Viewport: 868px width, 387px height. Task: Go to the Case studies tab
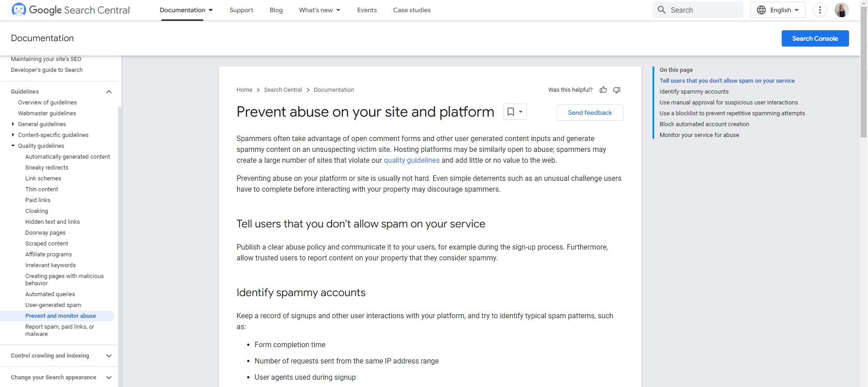click(412, 10)
